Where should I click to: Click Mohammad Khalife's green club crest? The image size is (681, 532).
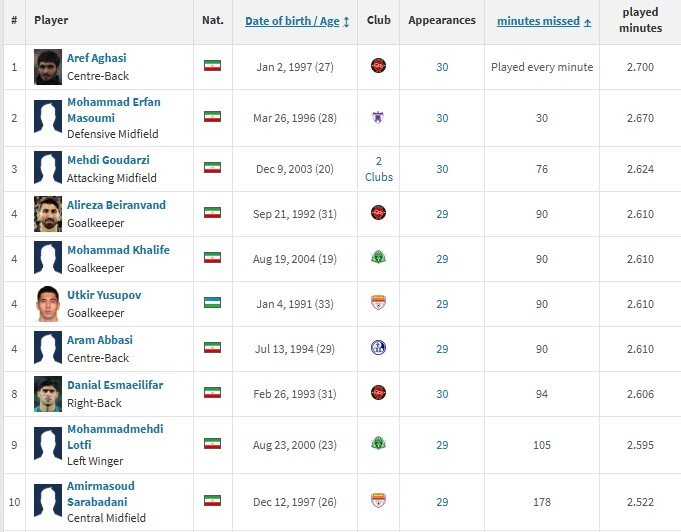point(378,257)
